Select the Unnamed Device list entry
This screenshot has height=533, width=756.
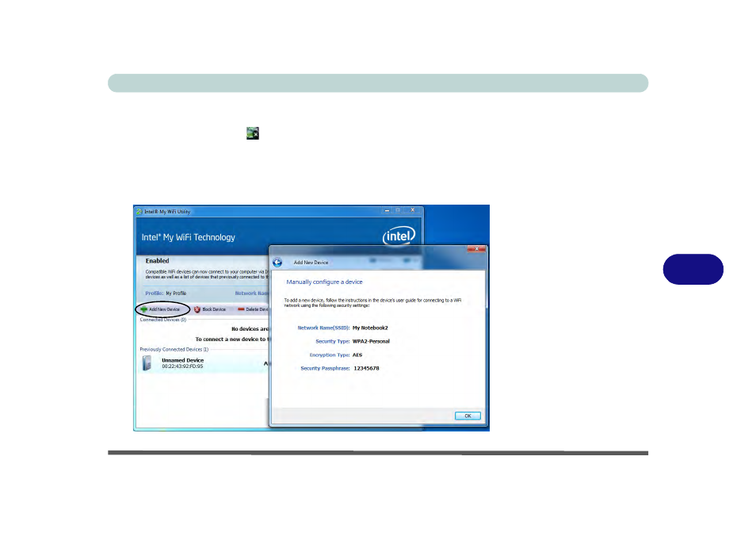click(x=182, y=363)
